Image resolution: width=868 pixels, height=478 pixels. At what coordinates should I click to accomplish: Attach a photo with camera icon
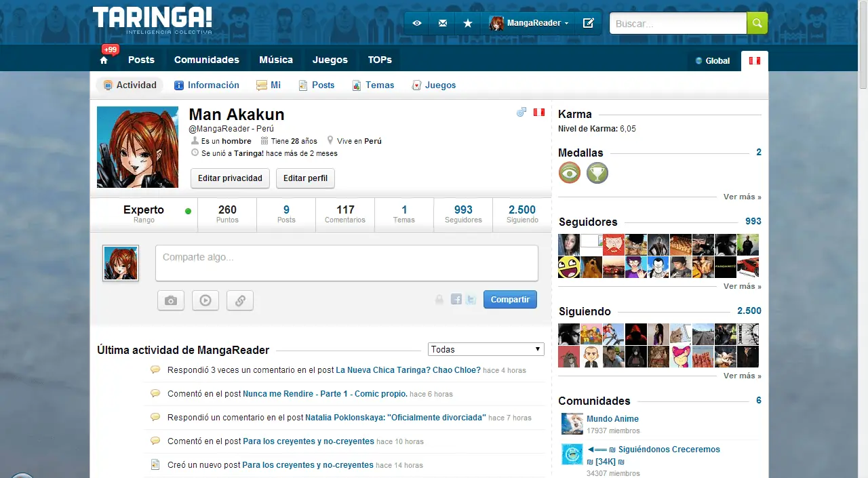tap(171, 300)
